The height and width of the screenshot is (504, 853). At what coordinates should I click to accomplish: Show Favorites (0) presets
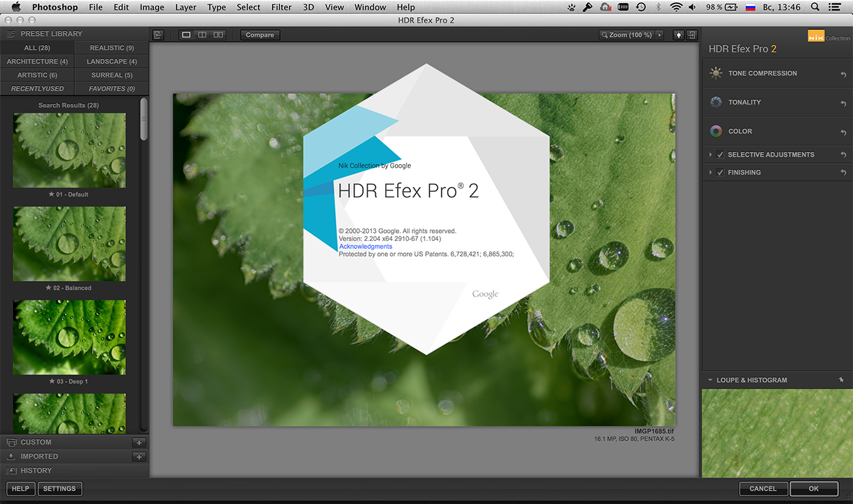click(x=112, y=89)
